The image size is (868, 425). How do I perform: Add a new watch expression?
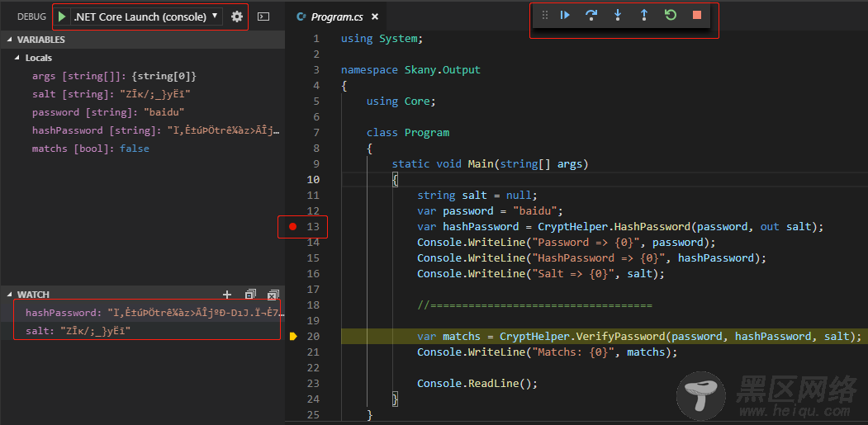tap(226, 295)
